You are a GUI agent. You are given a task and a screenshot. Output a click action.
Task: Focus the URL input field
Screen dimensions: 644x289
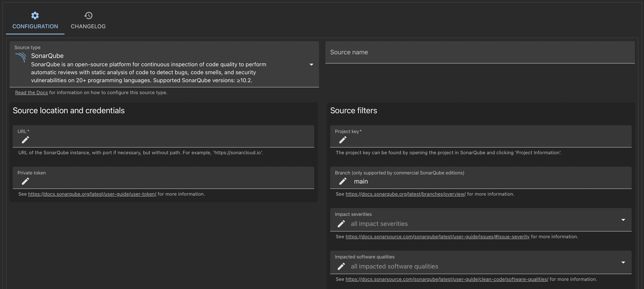coord(163,136)
